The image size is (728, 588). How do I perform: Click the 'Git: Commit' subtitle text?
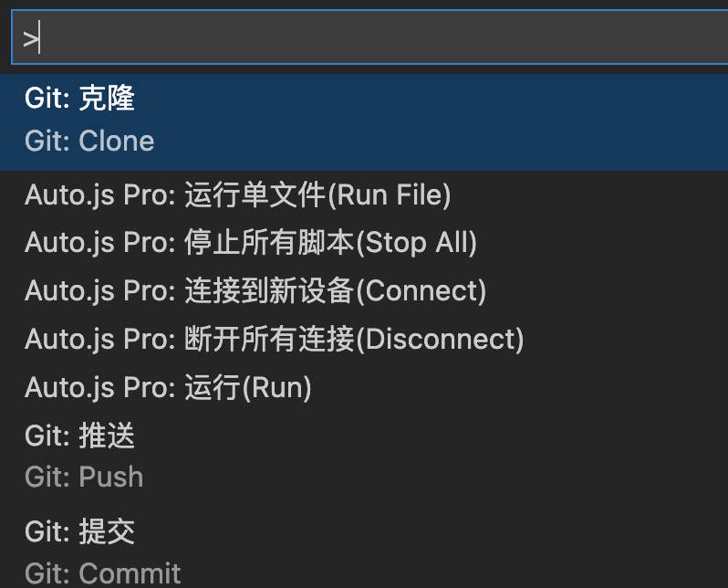(x=102, y=573)
